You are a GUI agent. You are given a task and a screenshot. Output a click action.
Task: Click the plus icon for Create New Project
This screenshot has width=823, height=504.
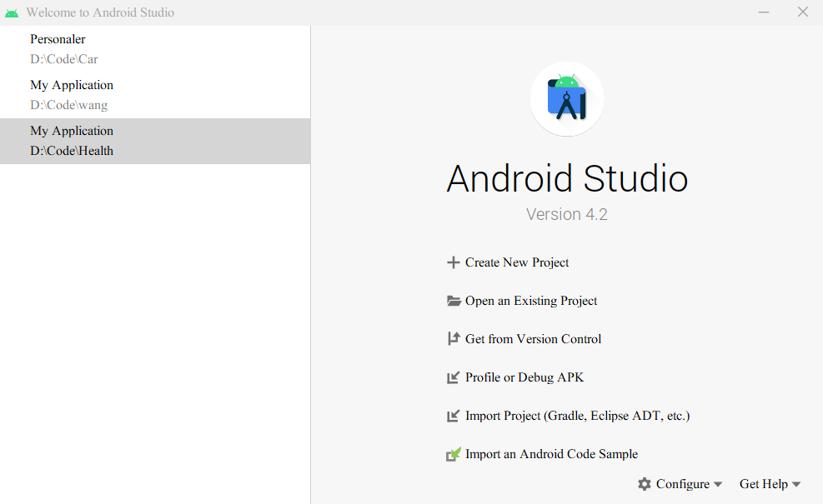pyautogui.click(x=454, y=262)
